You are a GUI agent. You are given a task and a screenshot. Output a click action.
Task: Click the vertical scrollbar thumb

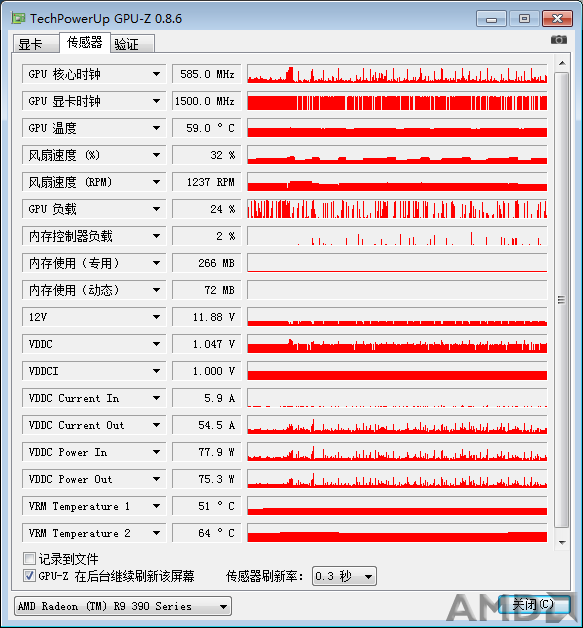562,300
